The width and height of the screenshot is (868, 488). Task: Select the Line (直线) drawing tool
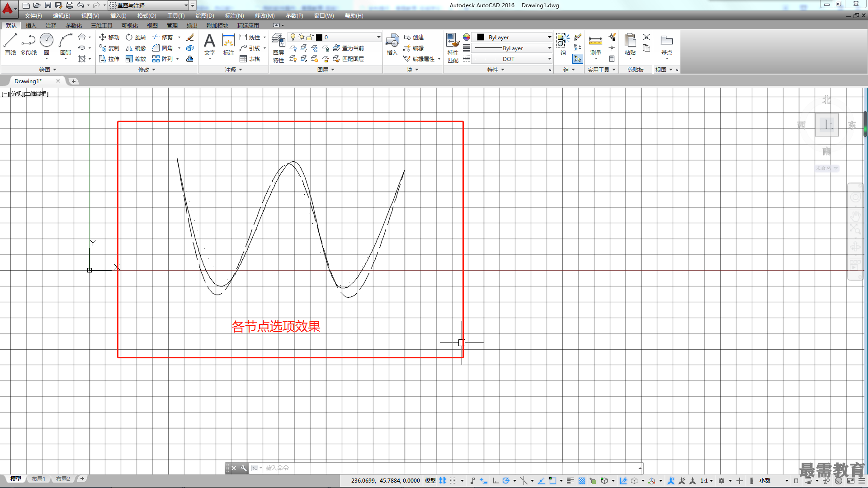tap(10, 44)
